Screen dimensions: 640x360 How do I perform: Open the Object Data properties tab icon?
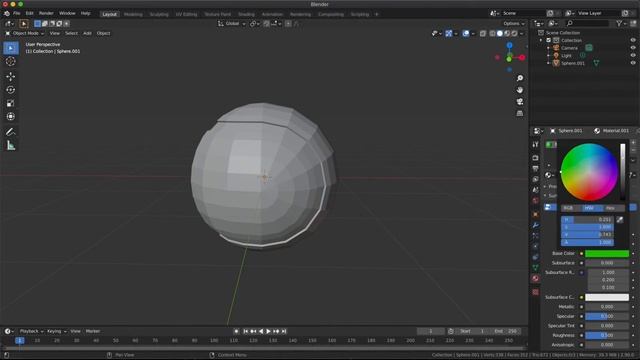tap(536, 268)
